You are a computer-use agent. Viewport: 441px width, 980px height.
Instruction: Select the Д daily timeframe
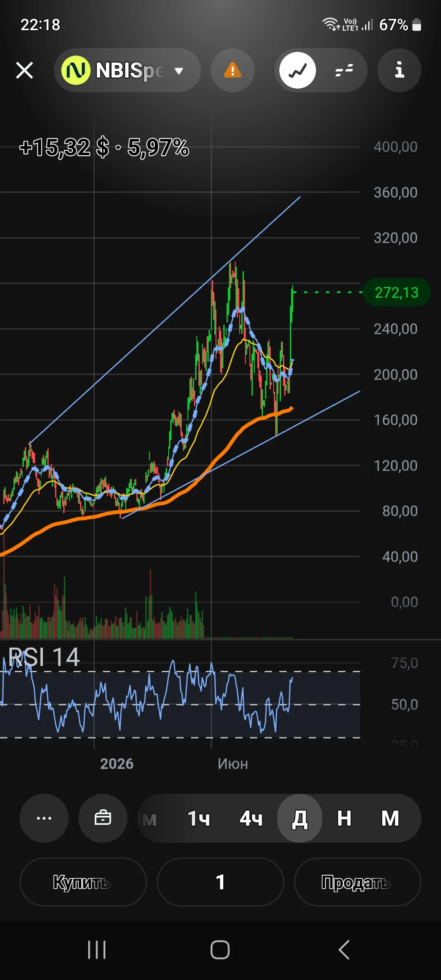coord(300,818)
